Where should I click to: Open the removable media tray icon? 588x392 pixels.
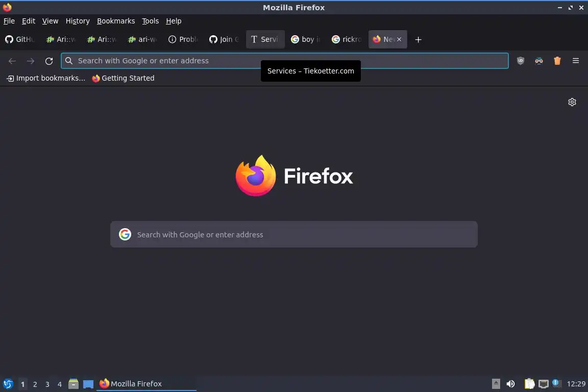click(x=496, y=384)
